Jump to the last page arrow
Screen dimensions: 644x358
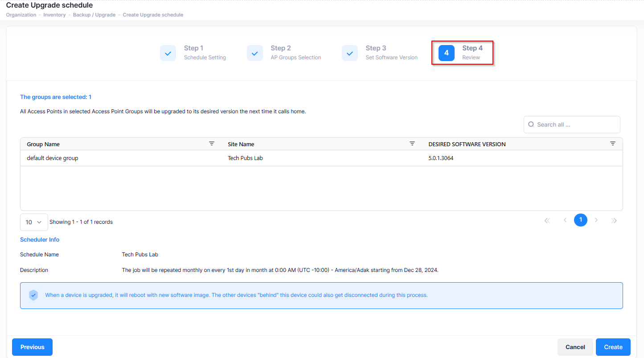click(x=614, y=220)
